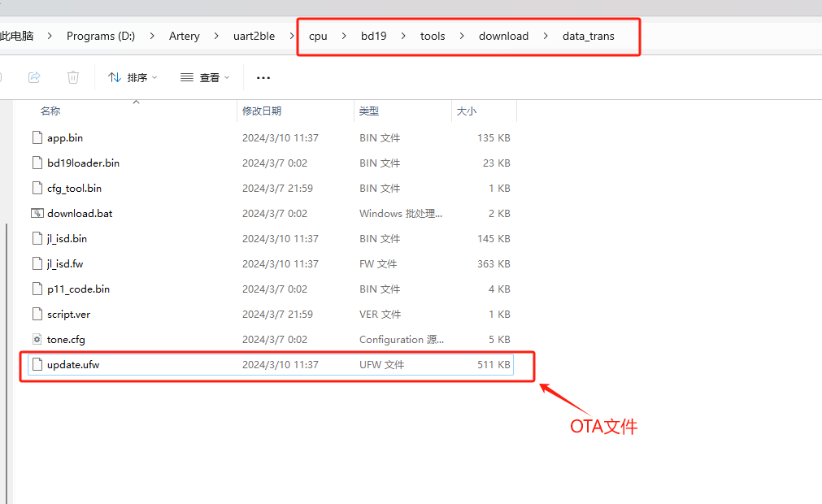Go to the Artery breadcrumb folder
This screenshot has width=822, height=504.
click(185, 36)
